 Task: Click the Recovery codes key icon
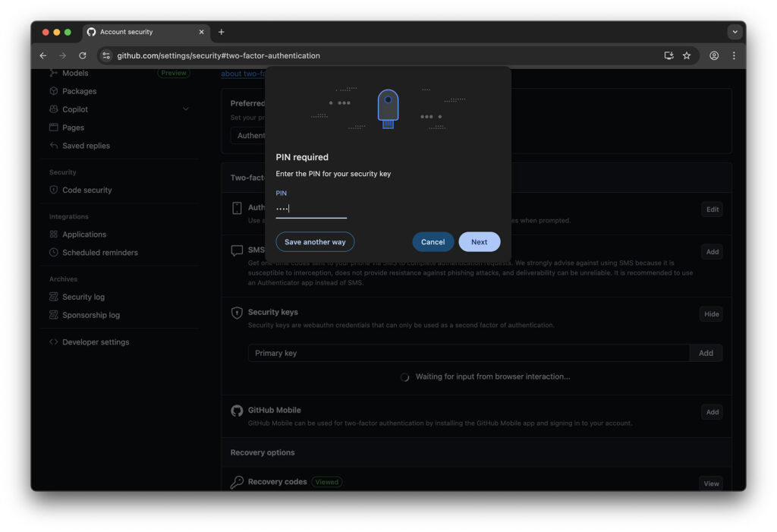point(237,482)
